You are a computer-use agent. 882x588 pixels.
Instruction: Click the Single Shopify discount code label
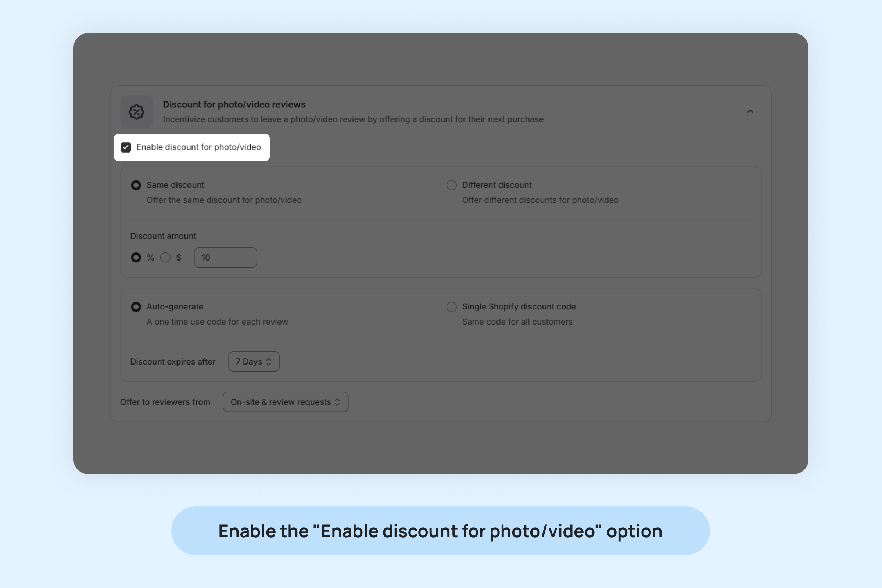click(519, 307)
